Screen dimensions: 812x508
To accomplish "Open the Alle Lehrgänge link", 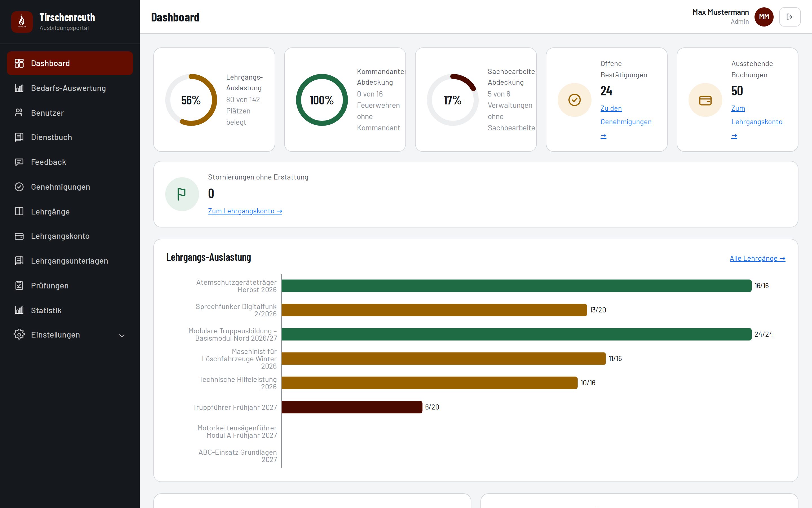I will tap(757, 258).
